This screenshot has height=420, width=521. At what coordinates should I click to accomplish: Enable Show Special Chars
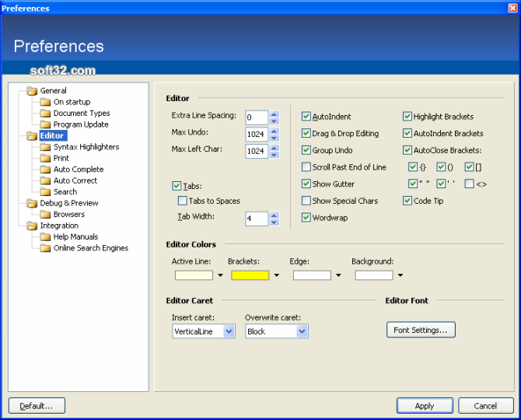306,201
